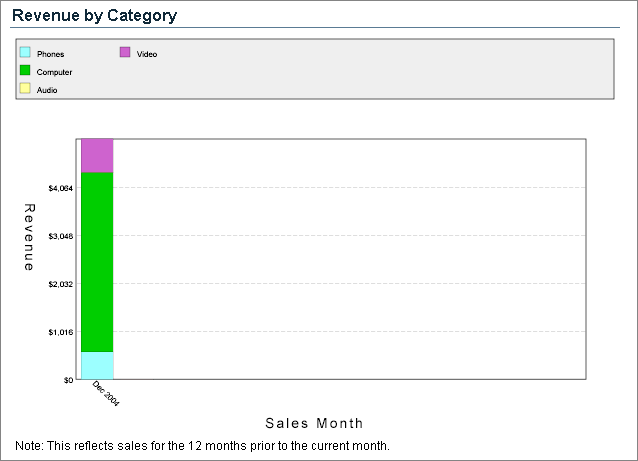
Task: Click the vertical Revenue axis title
Action: 29,237
